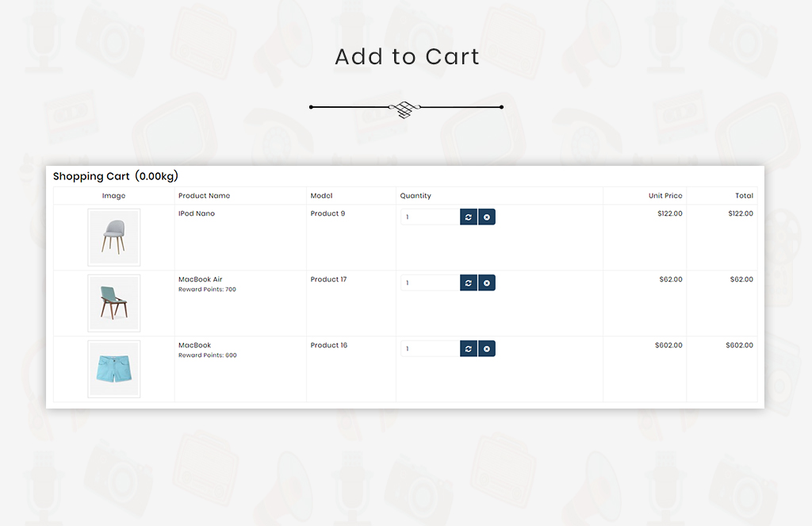Delete MacBook Air from the cart

(x=487, y=282)
